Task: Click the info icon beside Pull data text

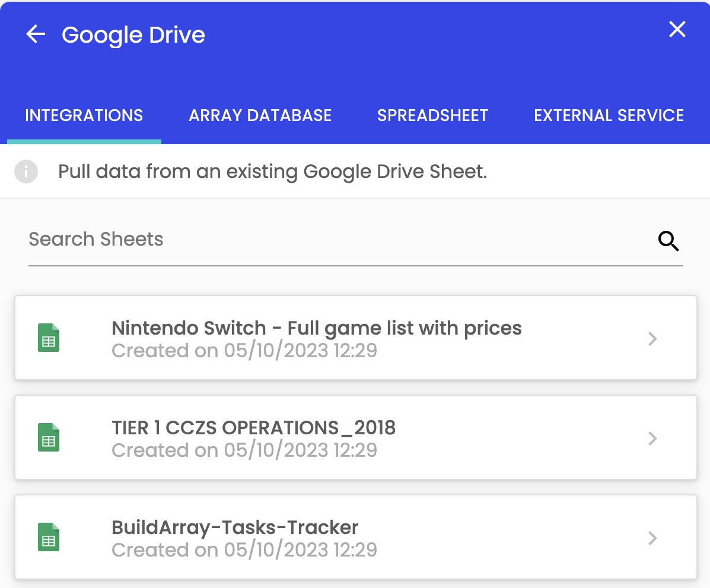Action: point(26,171)
